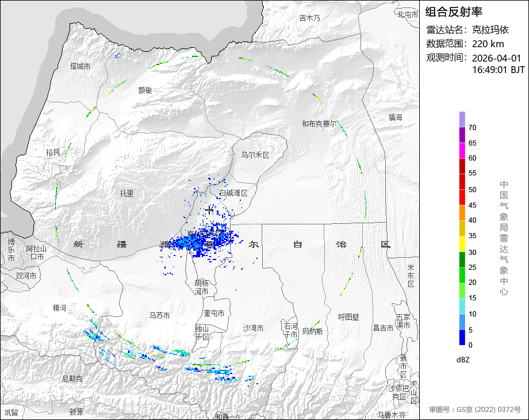The width and height of the screenshot is (529, 420).
Task: Select the magenta 60 dBZ legend color
Action: pyautogui.click(x=462, y=151)
